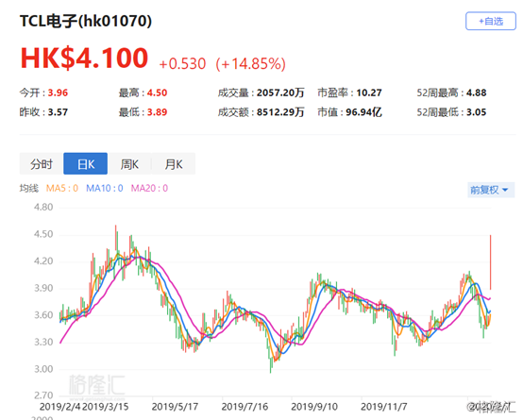Click the dropdown arrow beside 前复权
523x420 pixels.
505,190
